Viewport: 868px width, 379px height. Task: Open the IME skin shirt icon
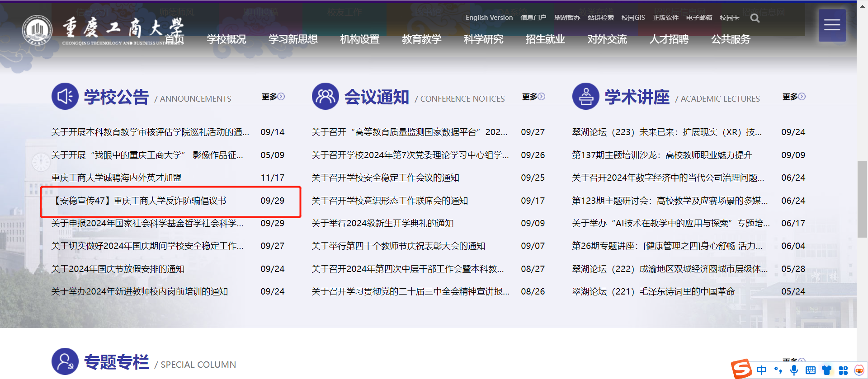point(827,370)
